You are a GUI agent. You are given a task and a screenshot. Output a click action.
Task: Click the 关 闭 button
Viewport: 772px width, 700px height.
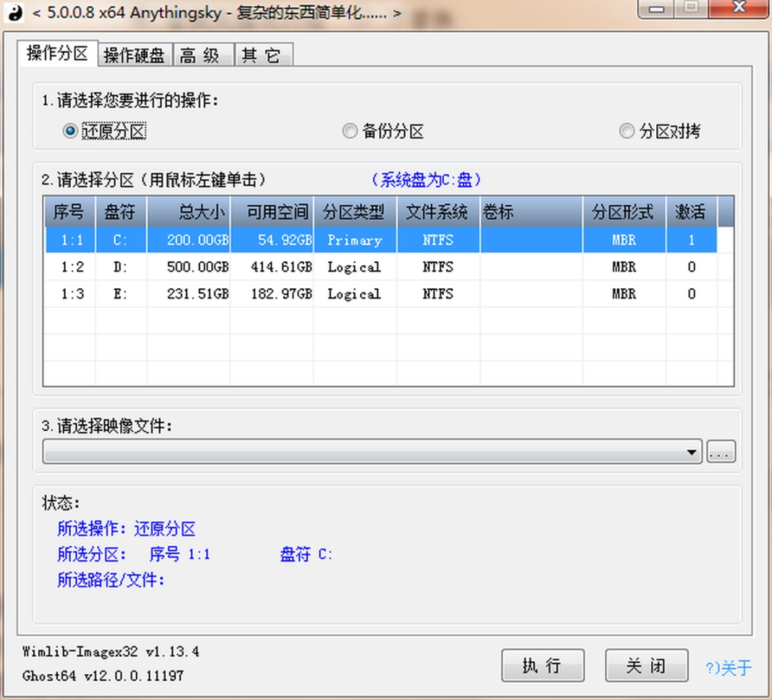(x=645, y=665)
